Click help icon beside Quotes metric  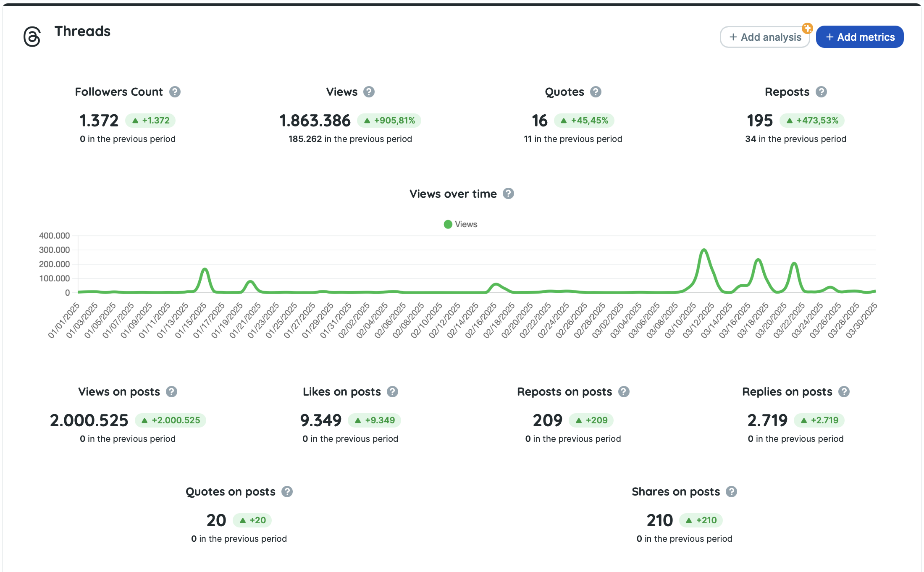pyautogui.click(x=596, y=92)
